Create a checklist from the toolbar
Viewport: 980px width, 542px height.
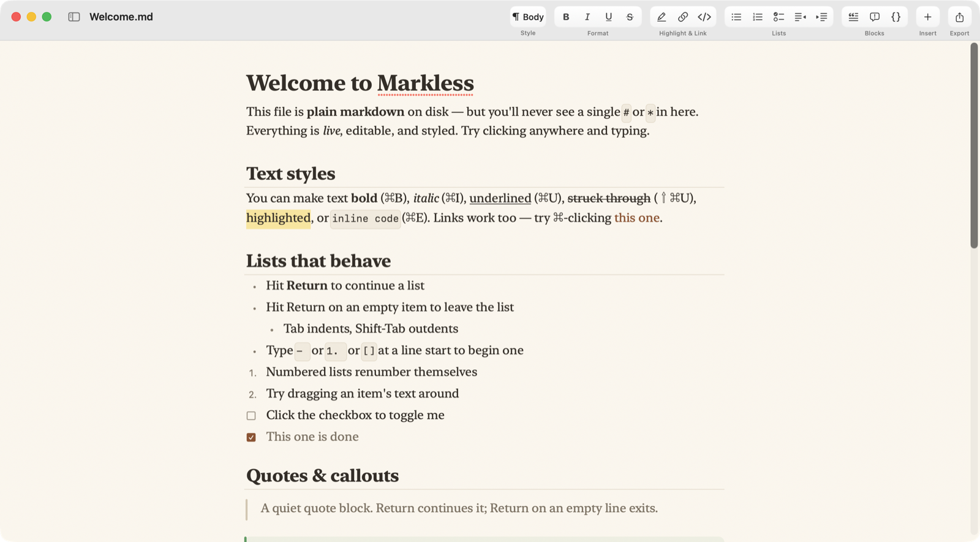[778, 17]
